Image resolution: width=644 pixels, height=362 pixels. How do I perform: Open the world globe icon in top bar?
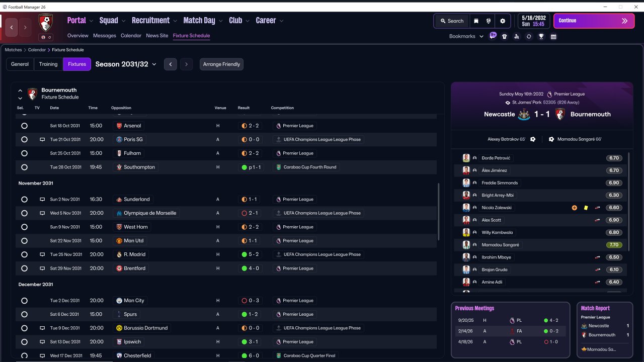click(x=488, y=21)
